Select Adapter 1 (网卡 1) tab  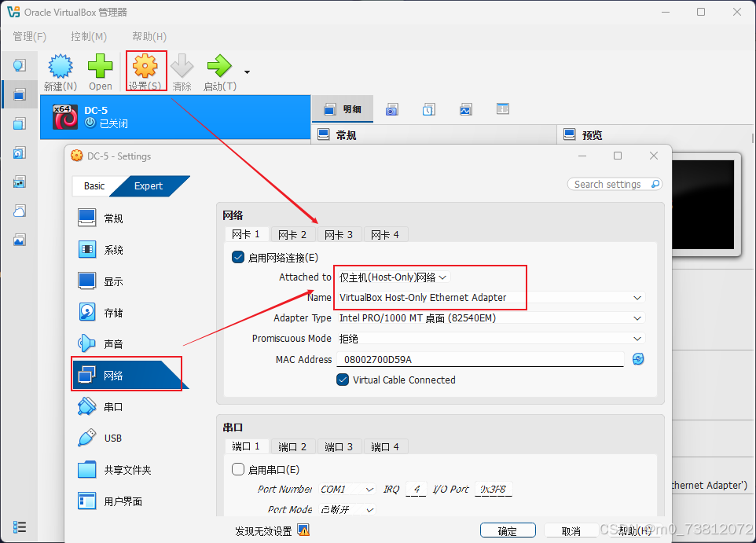coord(246,234)
